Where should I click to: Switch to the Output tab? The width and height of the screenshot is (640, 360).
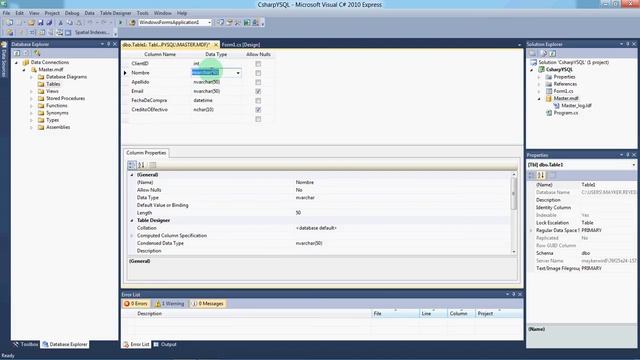click(x=165, y=344)
